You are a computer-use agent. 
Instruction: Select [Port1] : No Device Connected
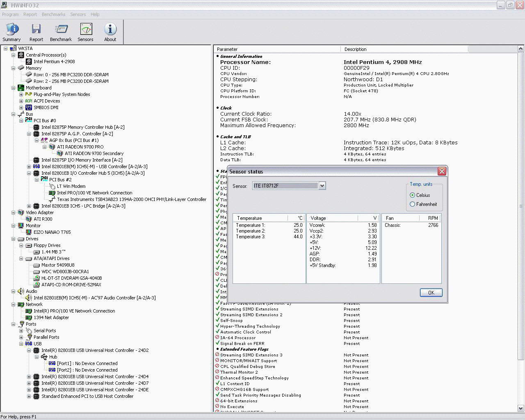87,363
